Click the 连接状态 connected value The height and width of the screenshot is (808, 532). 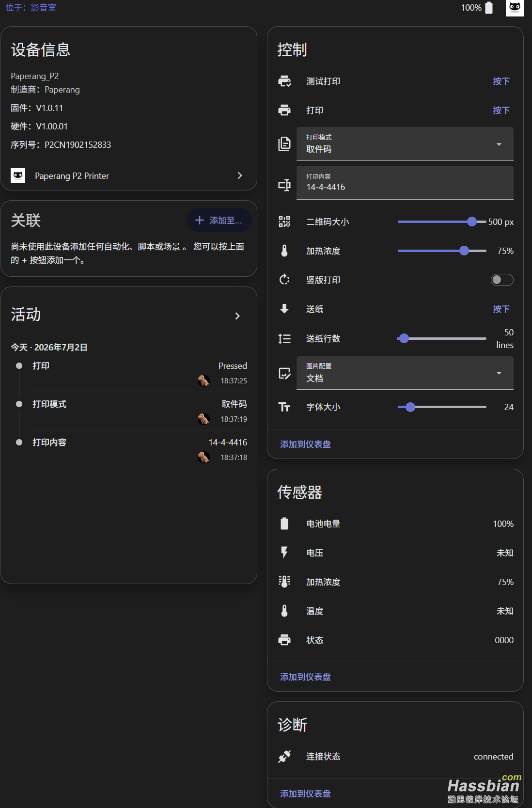pos(493,756)
